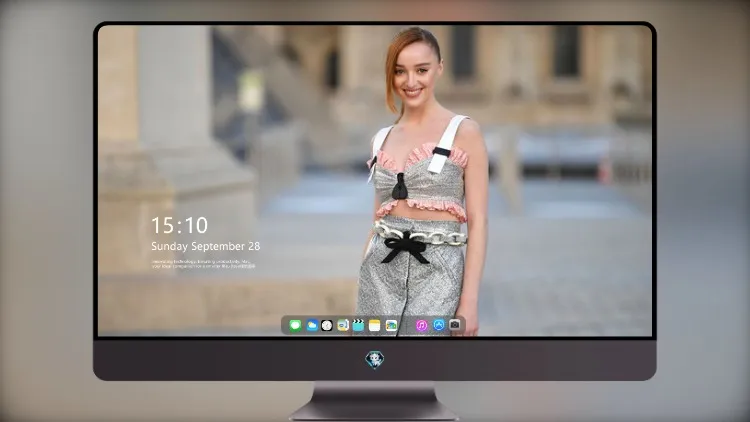This screenshot has width=750, height=422.
Task: Launch the clapperboard Videos app
Action: tap(358, 325)
